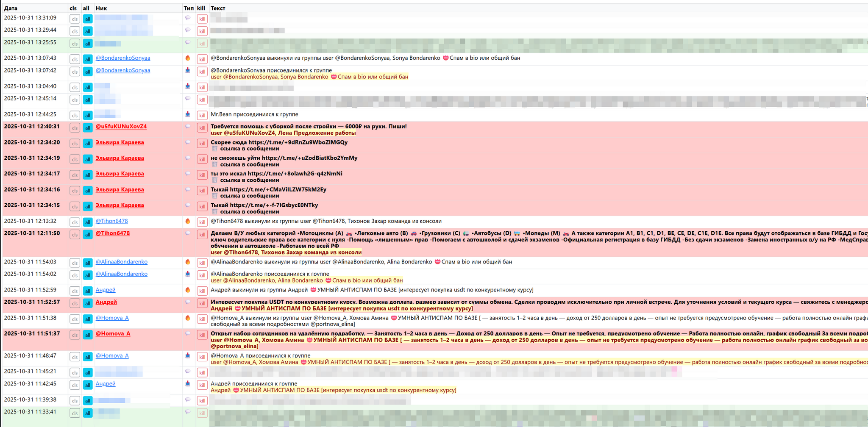This screenshot has width=868, height=427.
Task: Click the speech bubble icon in the 12:40:31 row
Action: point(188,127)
